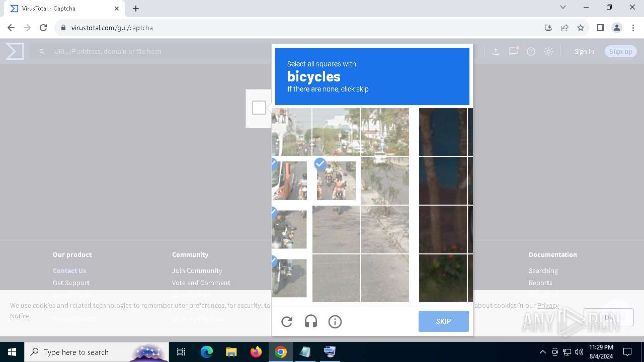
Task: Open Searching documentation link
Action: coord(543,270)
